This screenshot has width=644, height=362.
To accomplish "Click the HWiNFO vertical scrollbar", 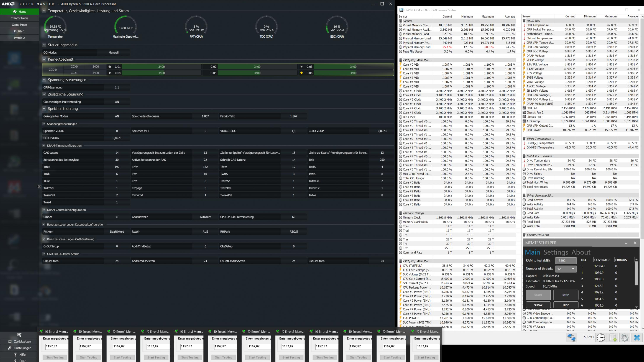I will tap(642, 125).
